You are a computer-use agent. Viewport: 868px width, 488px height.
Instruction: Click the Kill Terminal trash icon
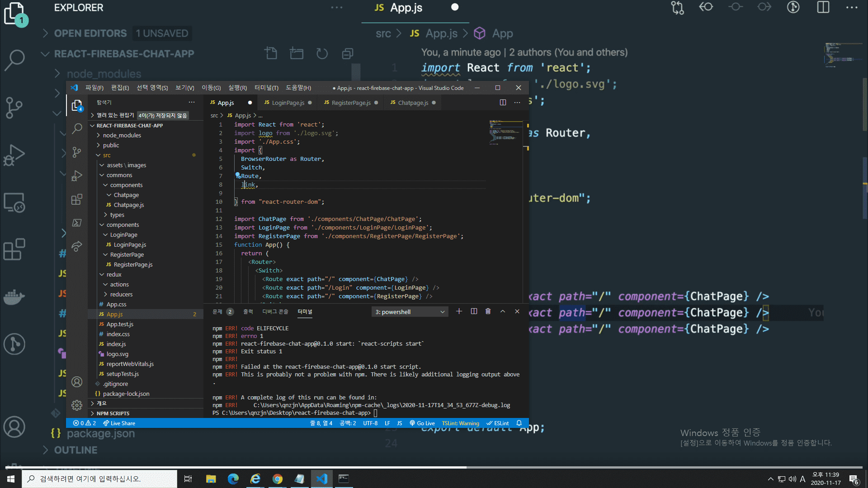click(488, 311)
